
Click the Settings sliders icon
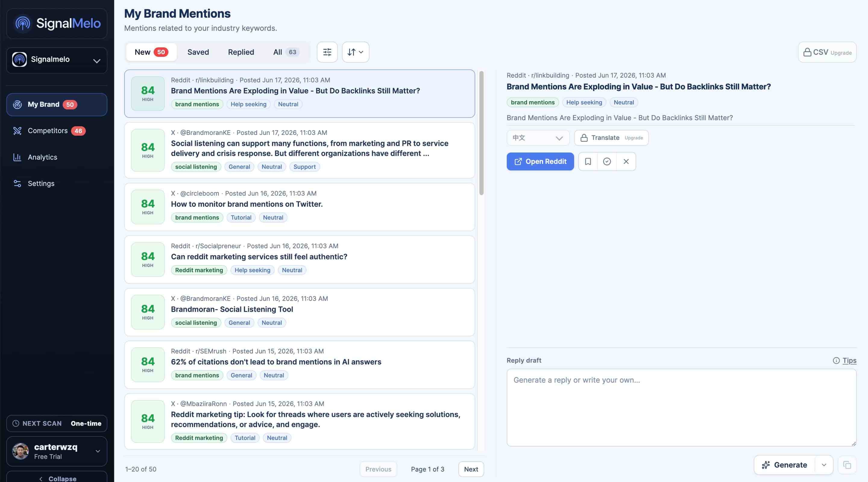pyautogui.click(x=17, y=183)
